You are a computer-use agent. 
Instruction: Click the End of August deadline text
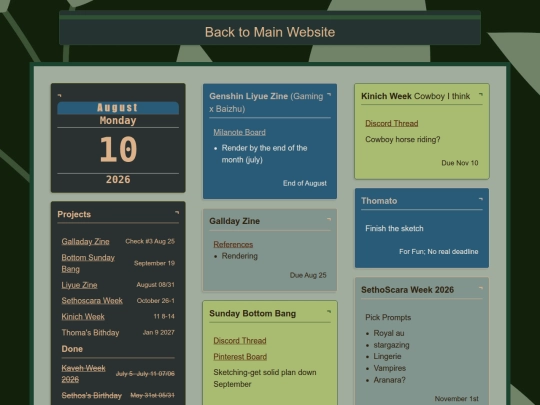coord(305,183)
